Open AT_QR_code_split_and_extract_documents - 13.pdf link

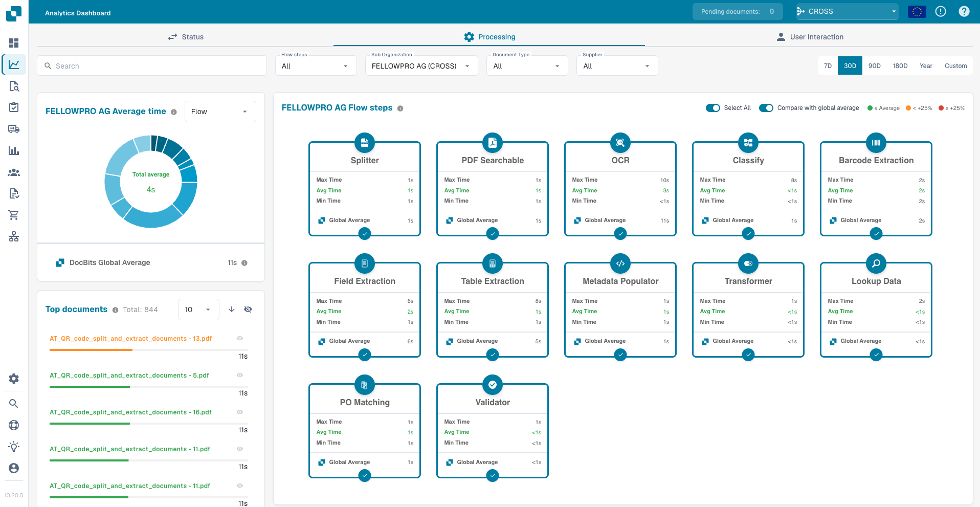130,339
